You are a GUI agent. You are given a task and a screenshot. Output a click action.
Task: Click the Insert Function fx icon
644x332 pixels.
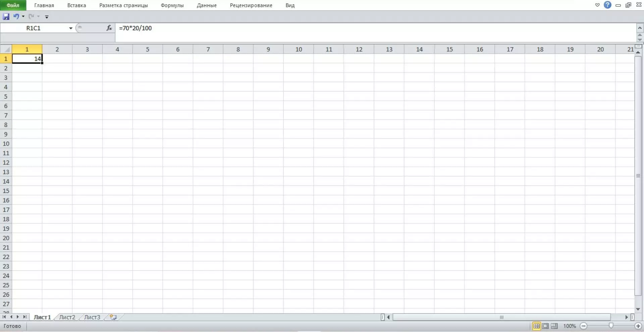[109, 28]
